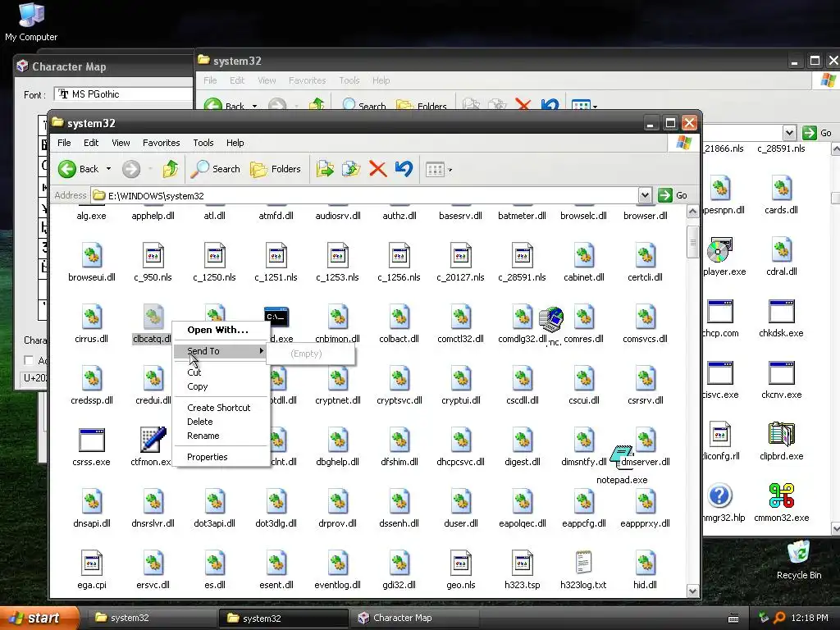The image size is (840, 630).
Task: Open the Back history dropdown arrow
Action: point(108,169)
